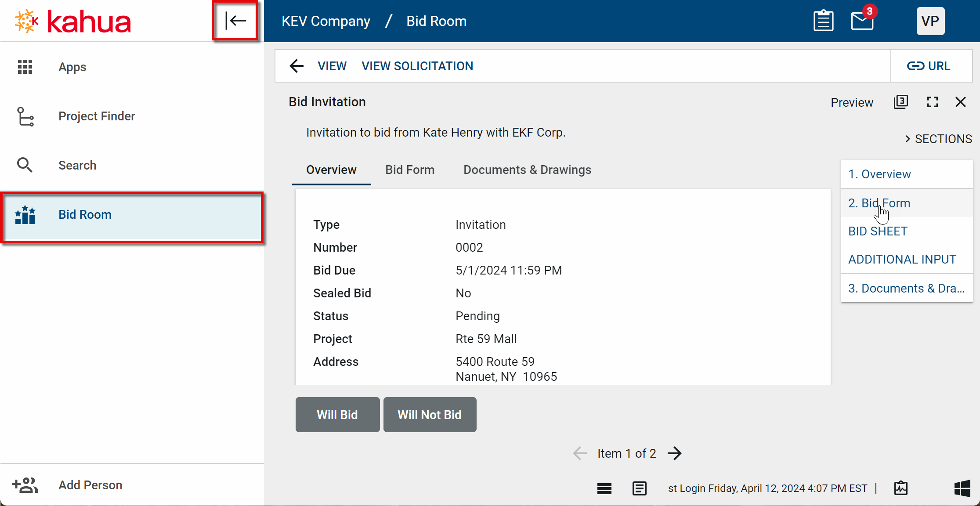
Task: Toggle fullscreen for Bid Invitation panel
Action: click(932, 102)
